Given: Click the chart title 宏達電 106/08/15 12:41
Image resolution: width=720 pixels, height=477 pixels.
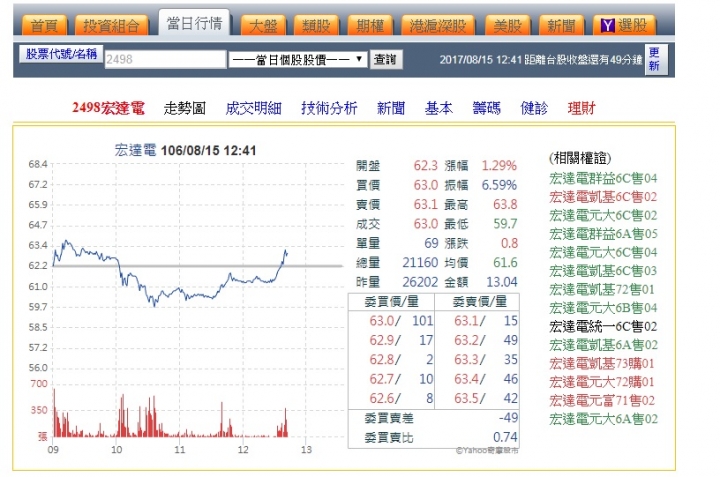Looking at the screenshot, I should point(185,150).
